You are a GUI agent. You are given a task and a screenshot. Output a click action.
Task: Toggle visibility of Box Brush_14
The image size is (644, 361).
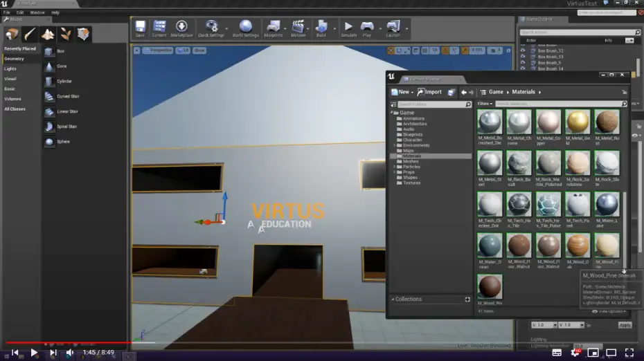tap(523, 68)
